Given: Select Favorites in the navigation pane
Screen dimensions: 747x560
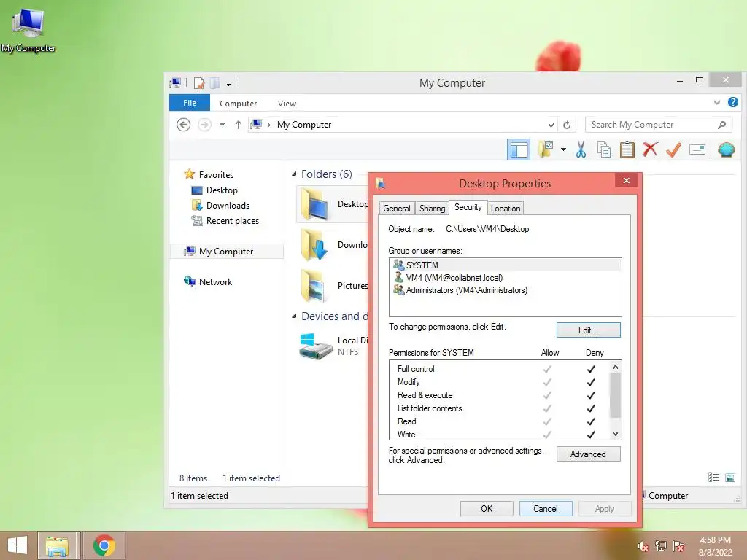Looking at the screenshot, I should tap(216, 175).
